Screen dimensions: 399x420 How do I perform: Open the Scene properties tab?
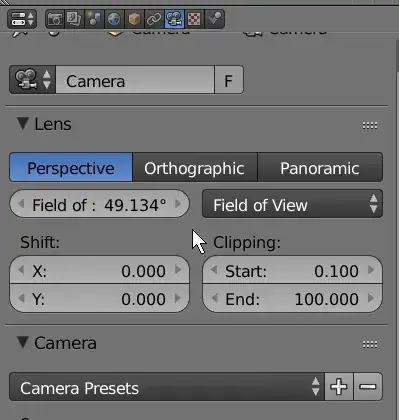coord(94,19)
